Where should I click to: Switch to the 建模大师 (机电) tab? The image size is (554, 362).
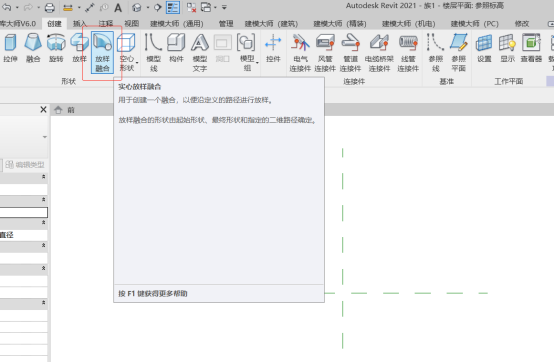click(x=408, y=24)
